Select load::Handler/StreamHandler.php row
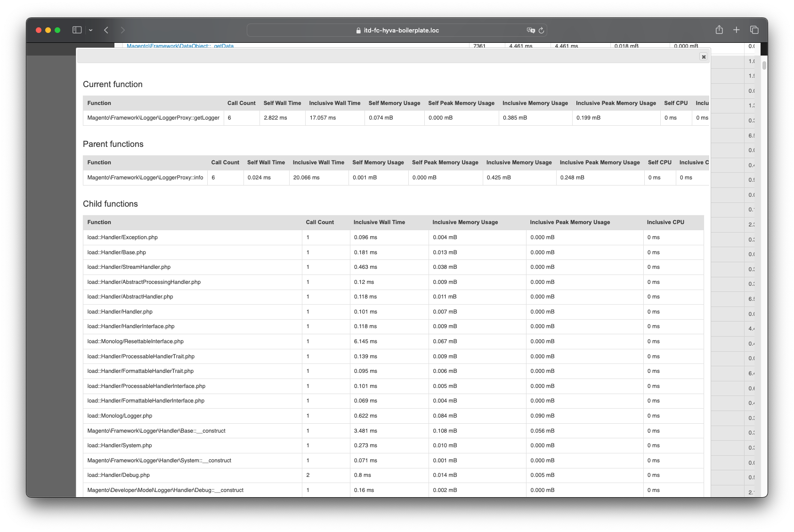 point(393,267)
